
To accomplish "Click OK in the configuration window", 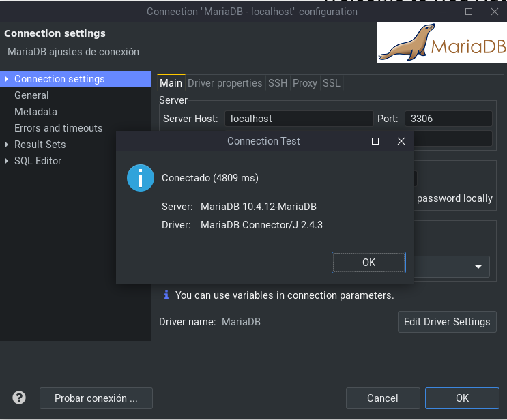I will (462, 398).
